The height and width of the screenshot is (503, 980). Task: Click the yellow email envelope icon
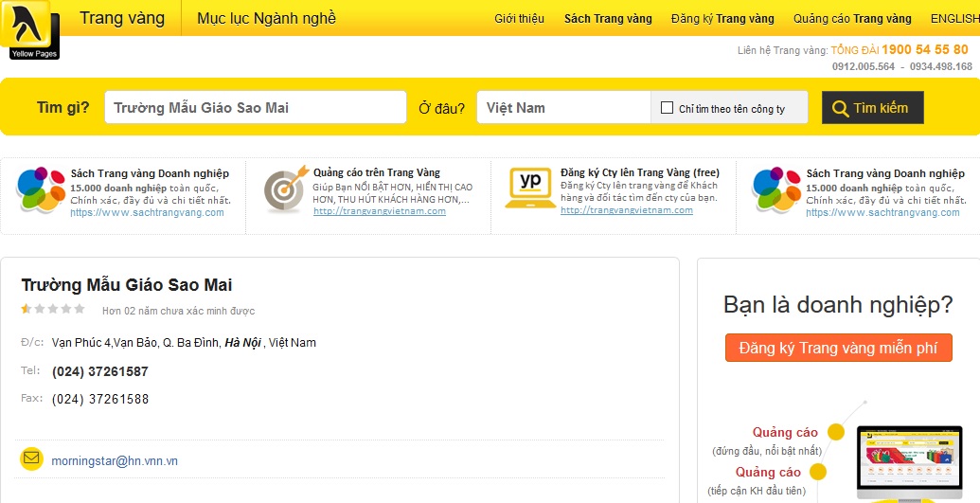click(31, 459)
